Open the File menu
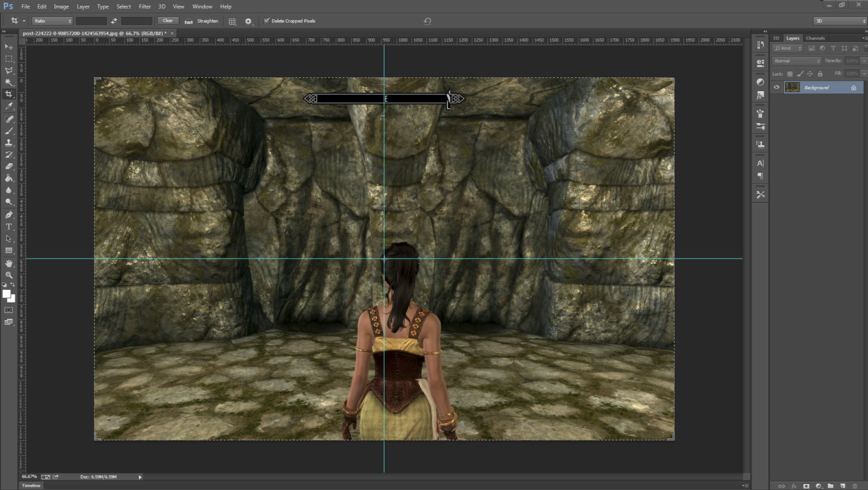Viewport: 868px width, 490px height. click(25, 6)
